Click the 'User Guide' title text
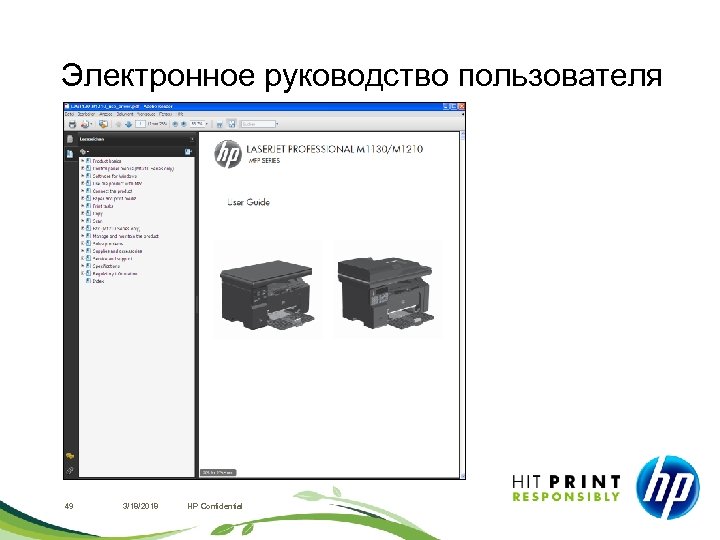Viewport: 720px width, 540px height. tap(248, 202)
